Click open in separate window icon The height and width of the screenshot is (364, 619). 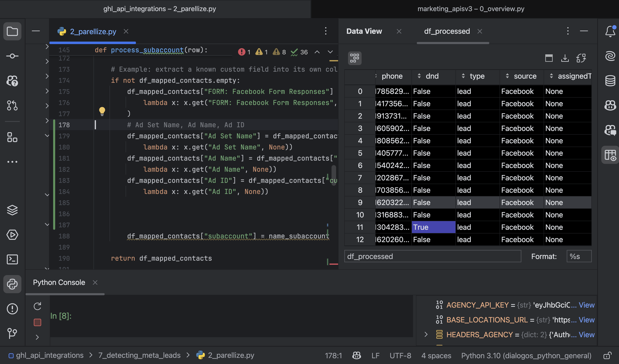[x=549, y=58]
